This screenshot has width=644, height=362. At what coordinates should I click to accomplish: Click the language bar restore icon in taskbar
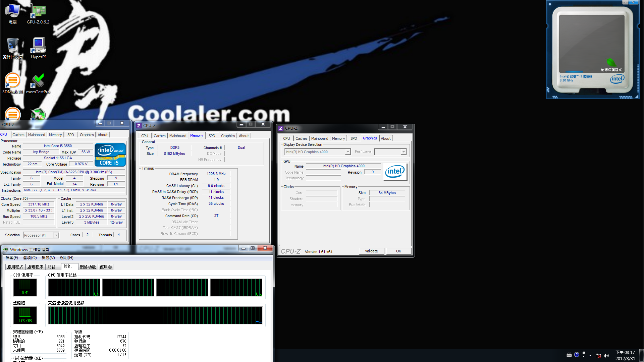pyautogui.click(x=584, y=353)
